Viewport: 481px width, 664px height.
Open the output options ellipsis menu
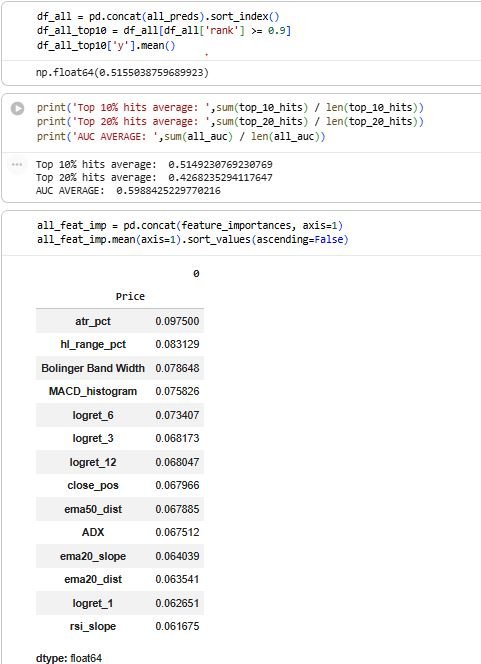coord(17,164)
